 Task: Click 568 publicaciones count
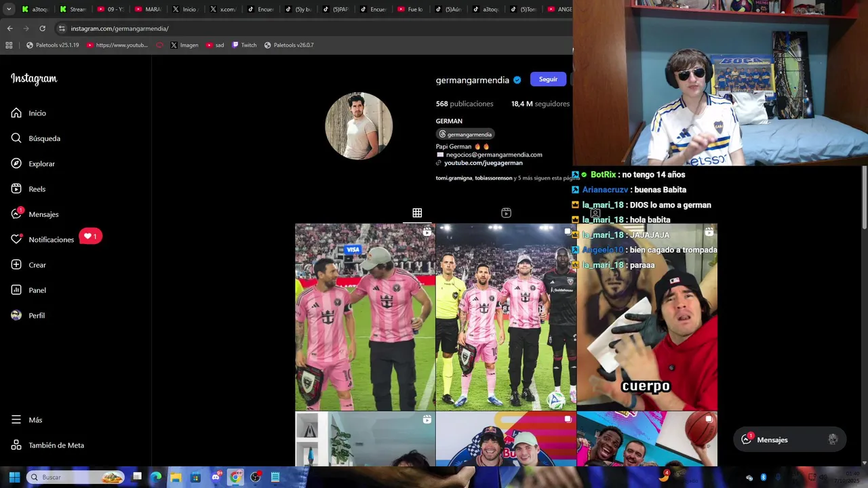465,104
